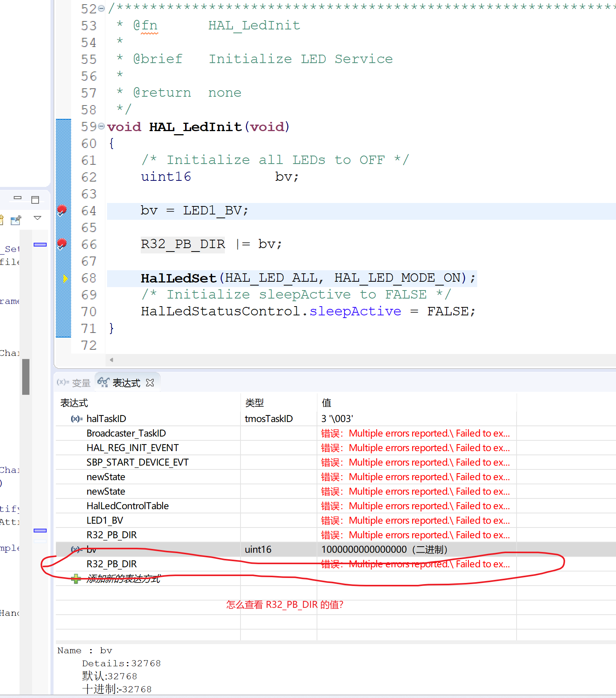The height and width of the screenshot is (698, 616).
Task: Click the left panel edit toolbar icon
Action: [x=16, y=220]
